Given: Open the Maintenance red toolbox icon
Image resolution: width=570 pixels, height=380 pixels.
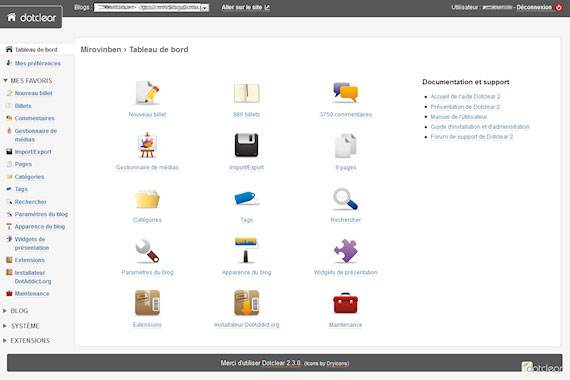Looking at the screenshot, I should [x=345, y=303].
